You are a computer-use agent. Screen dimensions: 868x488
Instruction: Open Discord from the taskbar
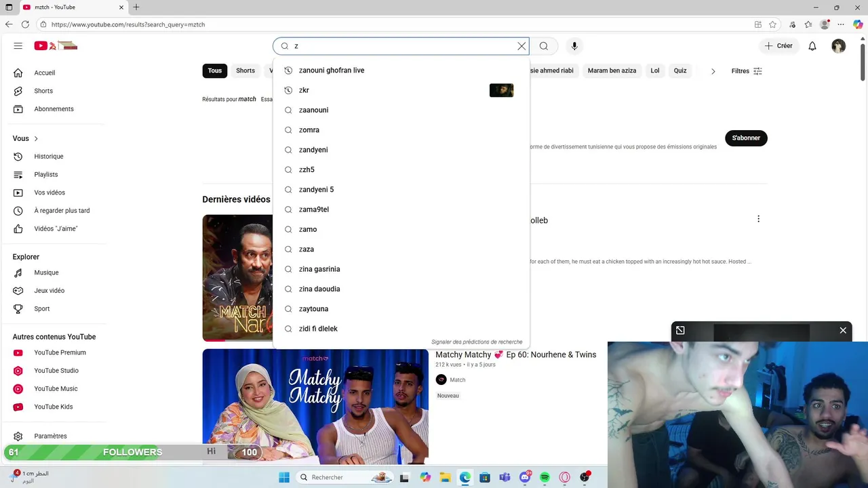[525, 477]
